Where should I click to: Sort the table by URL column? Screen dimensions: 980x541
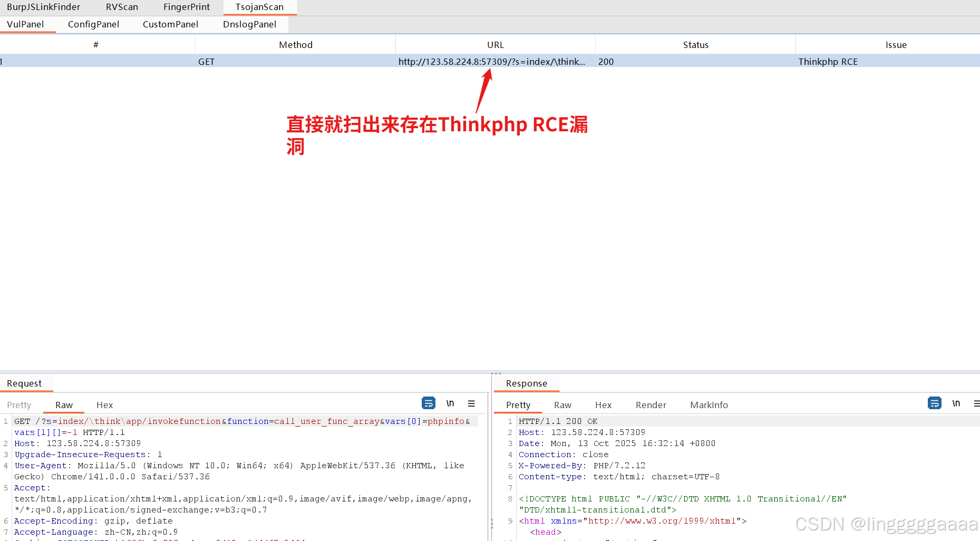496,45
